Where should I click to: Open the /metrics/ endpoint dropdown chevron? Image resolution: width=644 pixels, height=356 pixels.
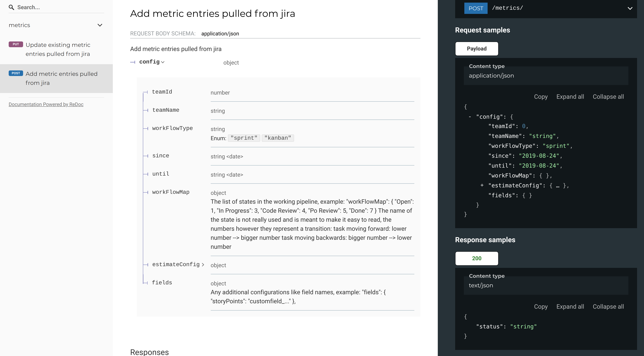[630, 8]
